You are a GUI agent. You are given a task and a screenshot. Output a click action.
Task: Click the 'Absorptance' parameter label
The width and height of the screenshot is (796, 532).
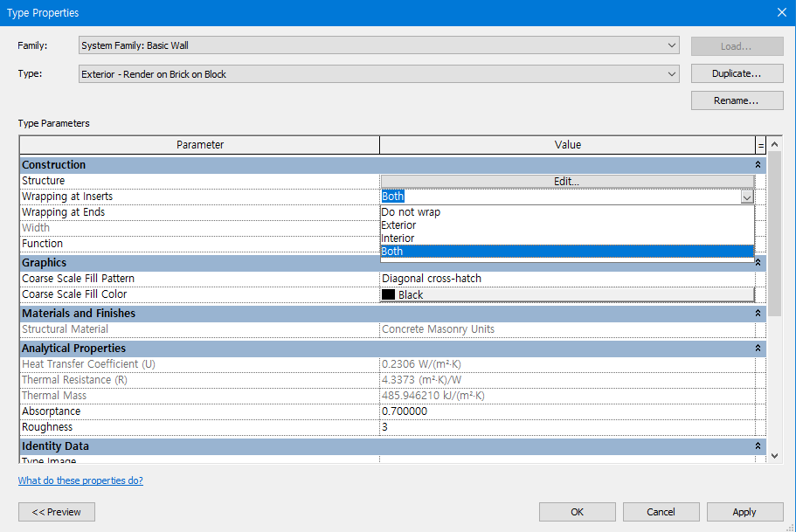51,411
